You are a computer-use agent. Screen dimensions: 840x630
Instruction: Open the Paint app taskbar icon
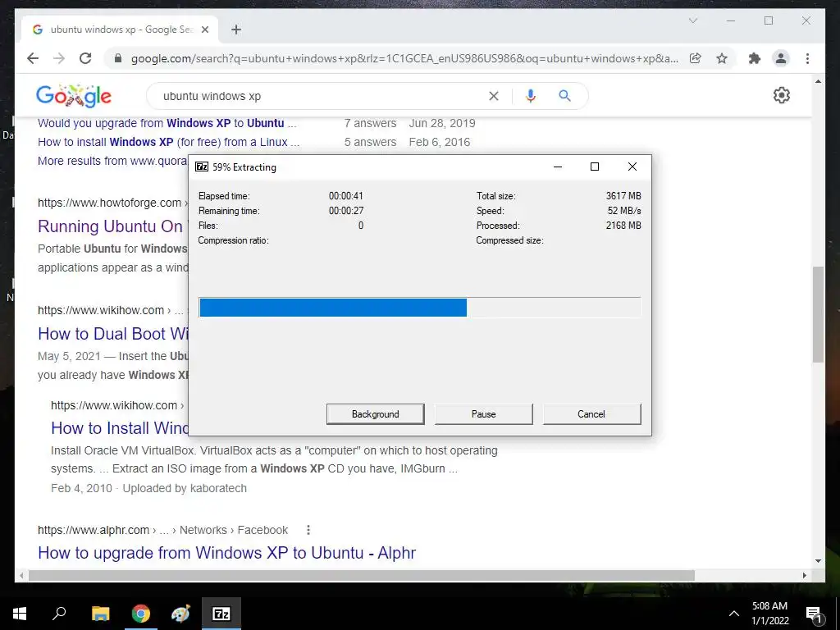pos(180,614)
